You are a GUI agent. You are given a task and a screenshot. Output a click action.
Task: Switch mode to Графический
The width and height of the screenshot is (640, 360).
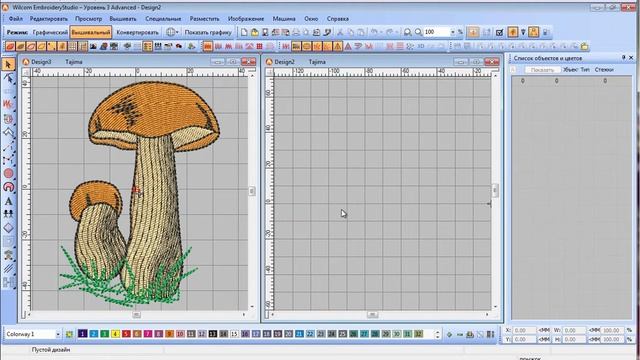pos(50,32)
